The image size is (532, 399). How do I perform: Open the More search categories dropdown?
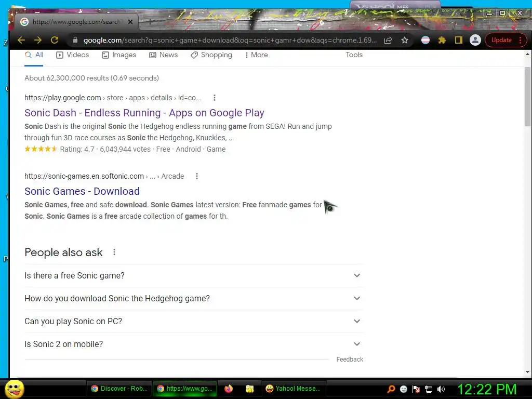(x=256, y=55)
